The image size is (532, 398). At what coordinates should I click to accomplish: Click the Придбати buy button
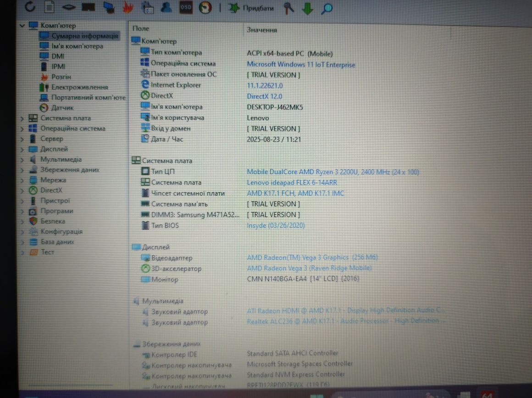(251, 8)
